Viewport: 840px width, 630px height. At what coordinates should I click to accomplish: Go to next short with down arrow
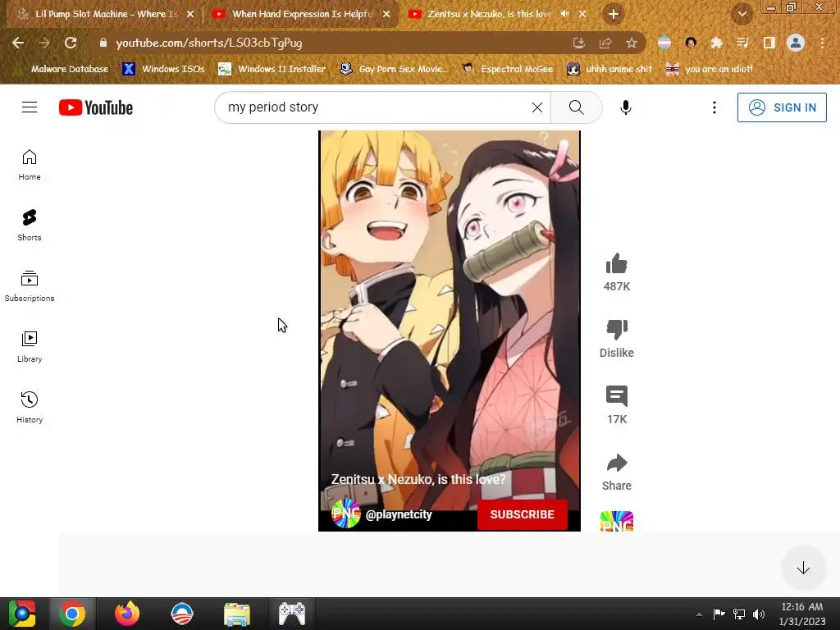pyautogui.click(x=803, y=568)
